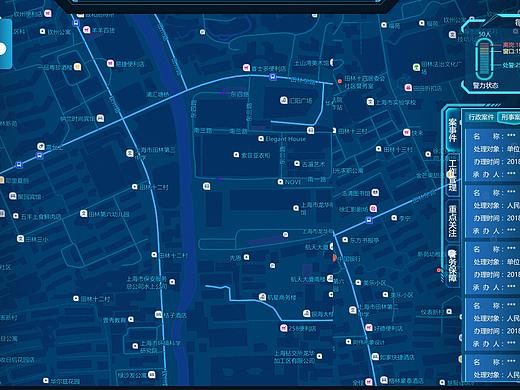520x390 pixels.
Task: Select the 田林第六幼儿园 kindergarten icon
Action: pyautogui.click(x=84, y=213)
